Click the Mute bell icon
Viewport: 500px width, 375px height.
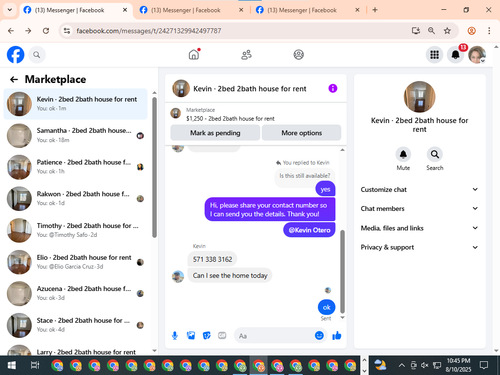pyautogui.click(x=403, y=154)
